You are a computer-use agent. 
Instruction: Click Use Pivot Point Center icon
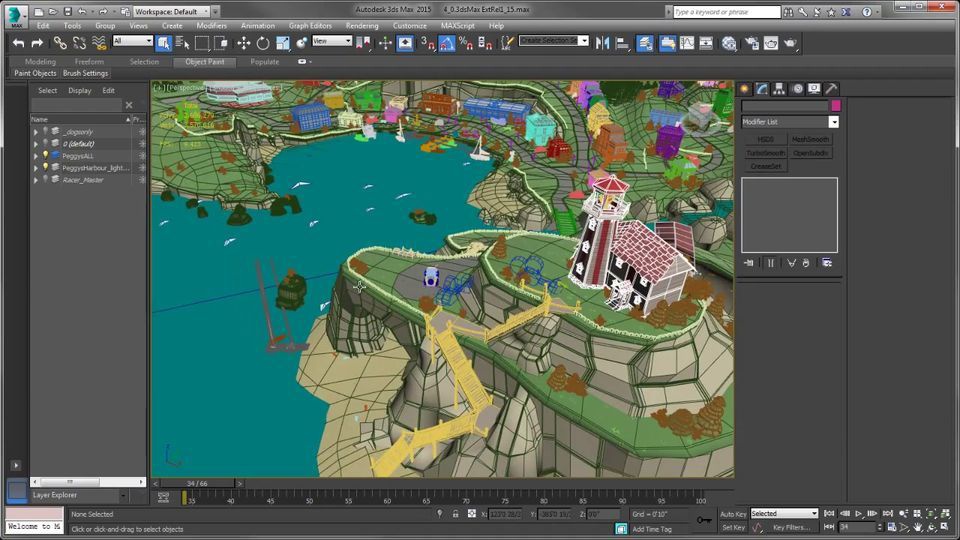tap(362, 43)
